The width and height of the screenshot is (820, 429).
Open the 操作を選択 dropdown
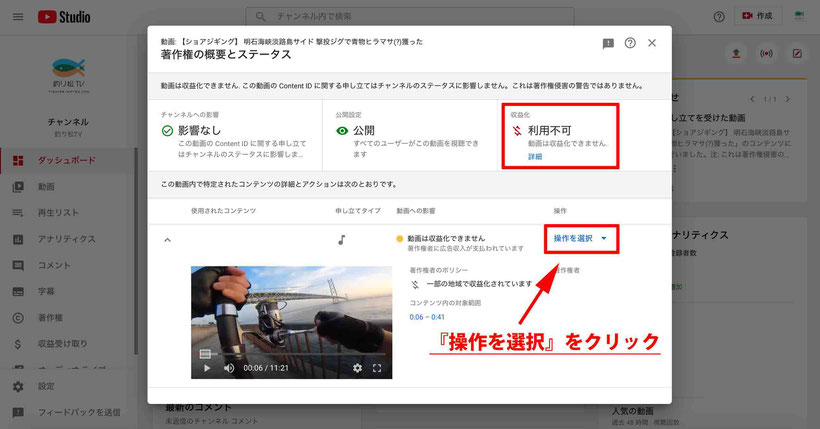(x=580, y=239)
